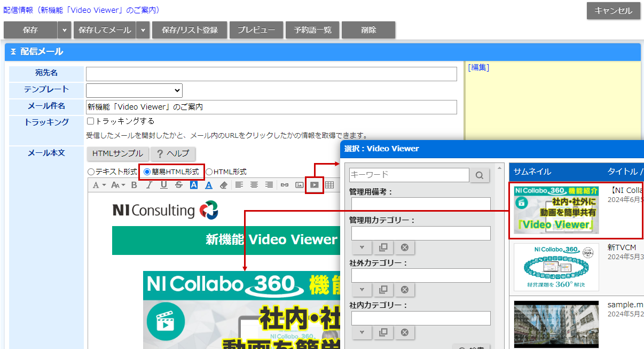
Task: Apply italic formatting in the editor
Action: (x=149, y=185)
